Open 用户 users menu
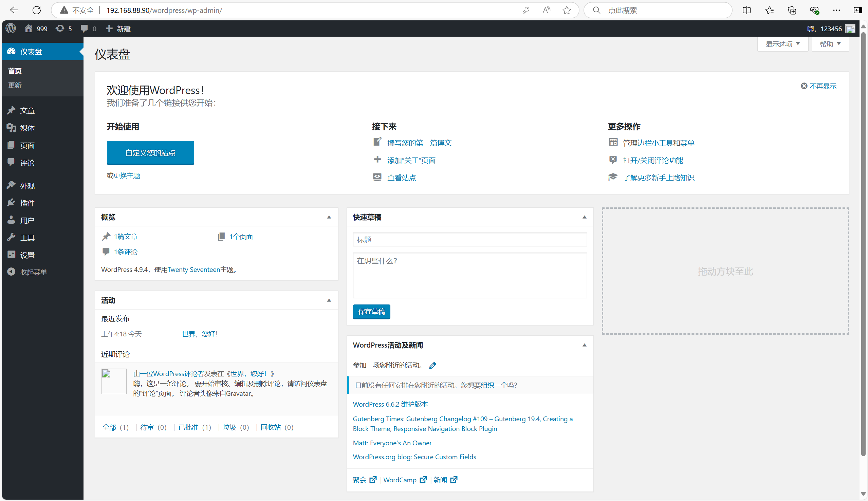Viewport: 868px width, 501px height. tap(43, 221)
